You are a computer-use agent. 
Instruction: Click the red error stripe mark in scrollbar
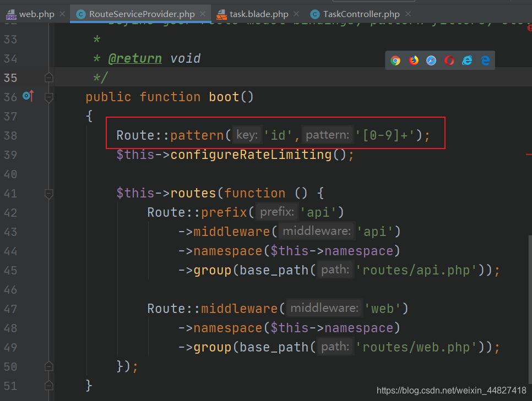click(x=529, y=155)
